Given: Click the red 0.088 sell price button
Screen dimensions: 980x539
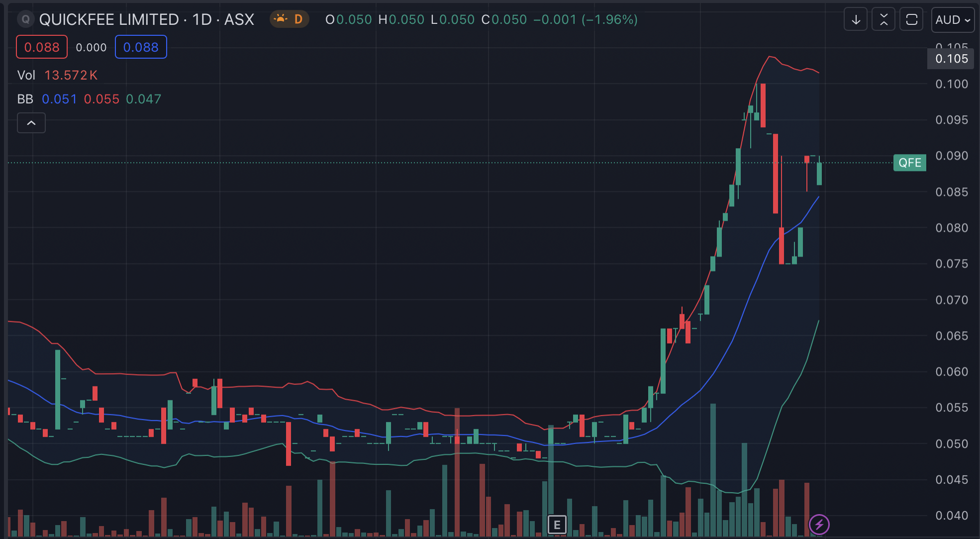Looking at the screenshot, I should pyautogui.click(x=42, y=47).
